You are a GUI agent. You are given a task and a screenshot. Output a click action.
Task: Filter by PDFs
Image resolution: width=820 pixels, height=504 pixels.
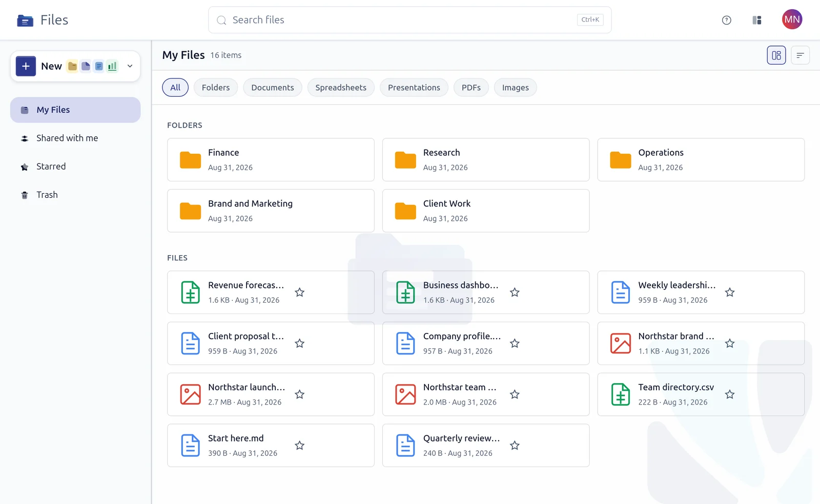[x=471, y=88]
